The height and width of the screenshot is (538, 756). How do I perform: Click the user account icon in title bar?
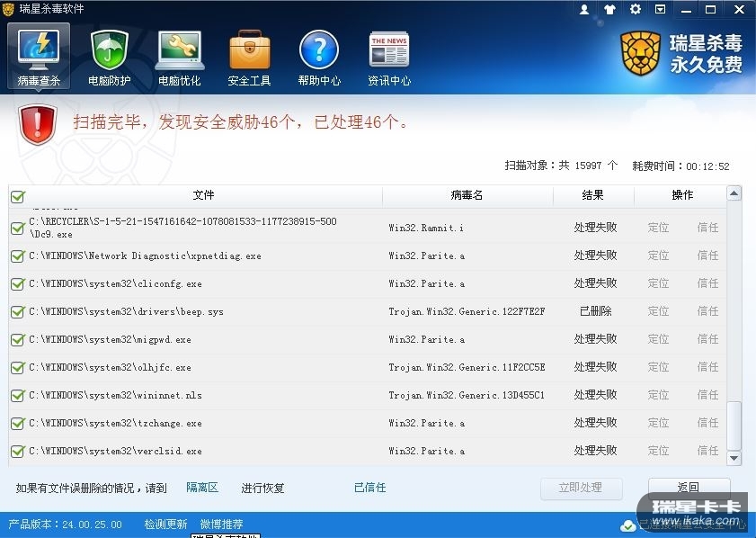click(584, 9)
